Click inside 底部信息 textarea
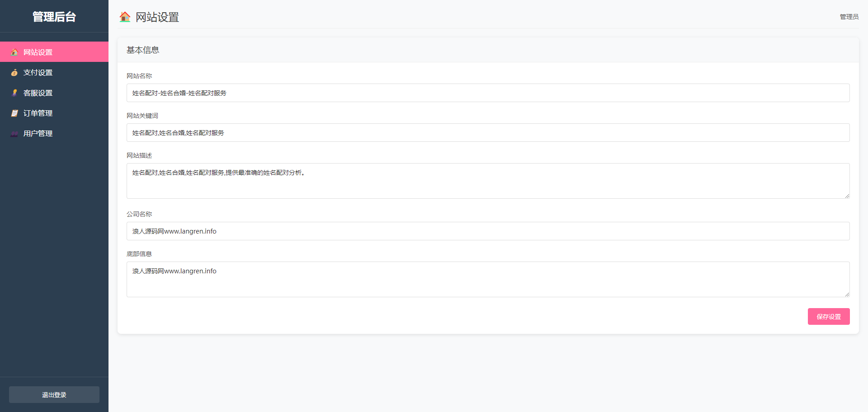Image resolution: width=868 pixels, height=412 pixels. click(488, 279)
